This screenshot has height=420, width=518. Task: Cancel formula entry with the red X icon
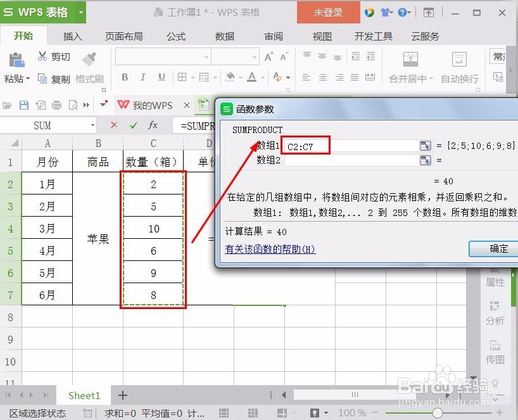114,125
